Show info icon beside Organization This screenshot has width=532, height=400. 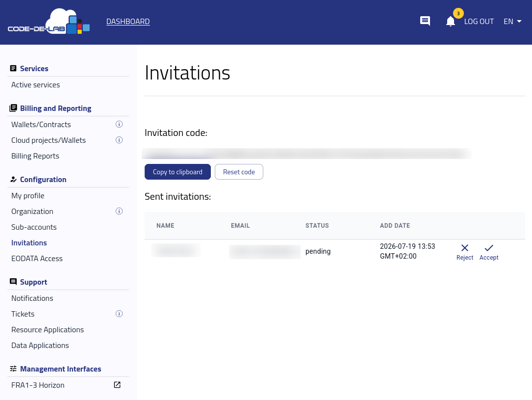pyautogui.click(x=119, y=211)
